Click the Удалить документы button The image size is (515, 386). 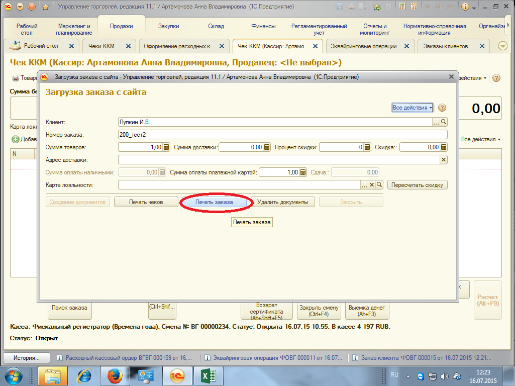click(x=282, y=202)
